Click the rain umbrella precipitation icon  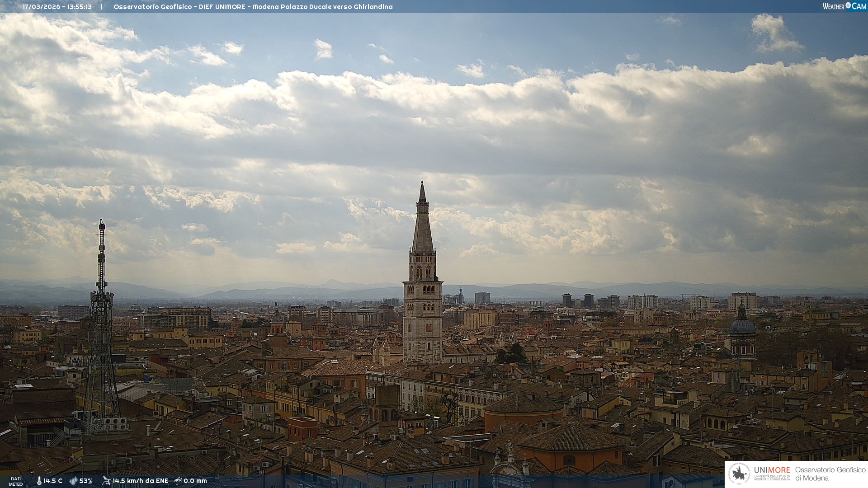pos(178,481)
